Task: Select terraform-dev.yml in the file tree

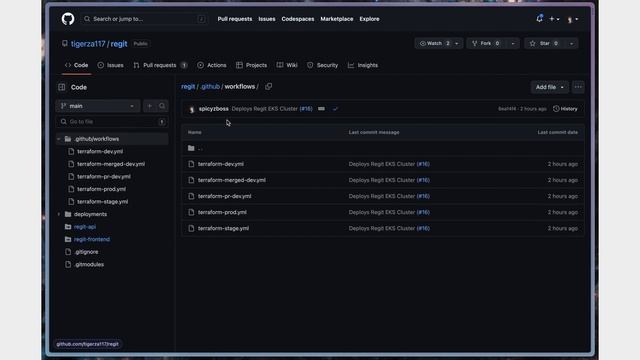Action: coord(100,151)
